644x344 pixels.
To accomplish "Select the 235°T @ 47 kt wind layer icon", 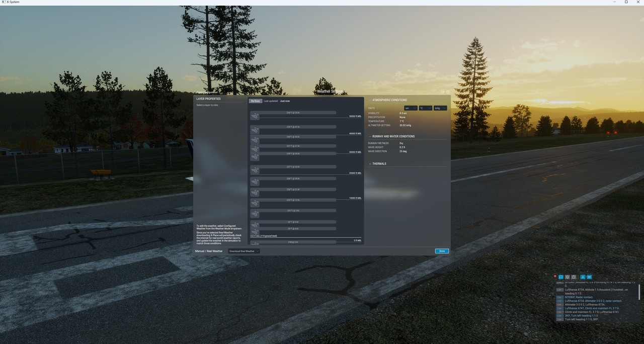I will (x=255, y=130).
